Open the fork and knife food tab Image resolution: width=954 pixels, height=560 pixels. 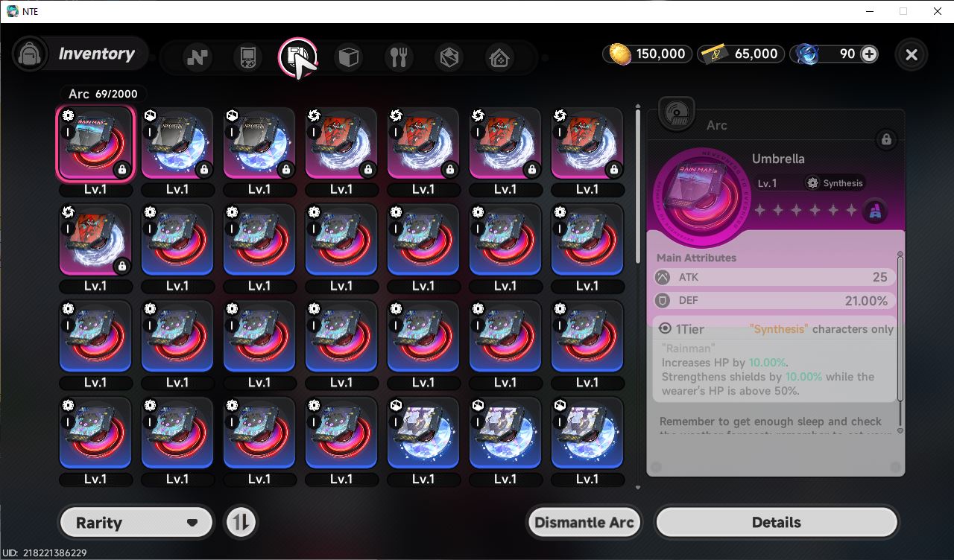399,57
